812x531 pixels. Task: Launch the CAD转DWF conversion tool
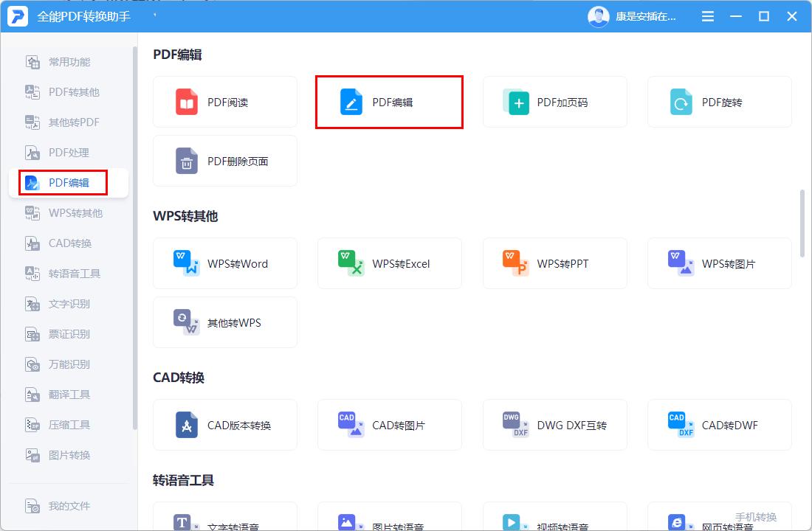[x=719, y=425]
